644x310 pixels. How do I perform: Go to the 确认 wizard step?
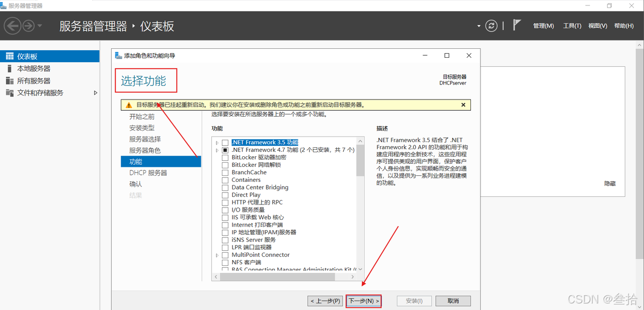tap(135, 184)
